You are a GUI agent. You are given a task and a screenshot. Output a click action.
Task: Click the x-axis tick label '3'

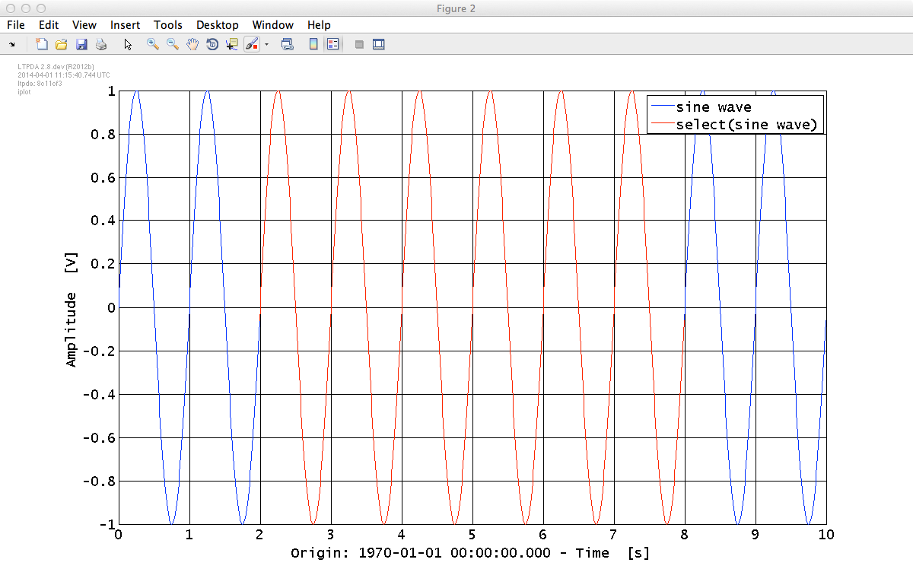[x=331, y=535]
